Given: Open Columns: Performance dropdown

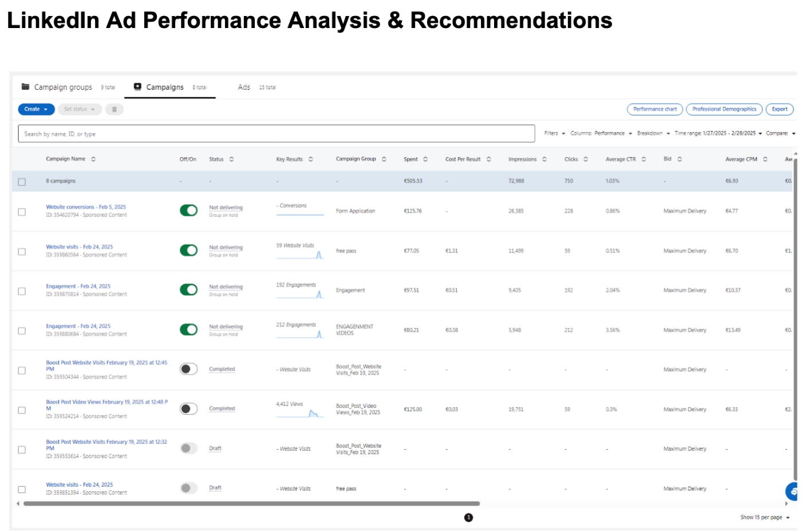Looking at the screenshot, I should pos(601,133).
